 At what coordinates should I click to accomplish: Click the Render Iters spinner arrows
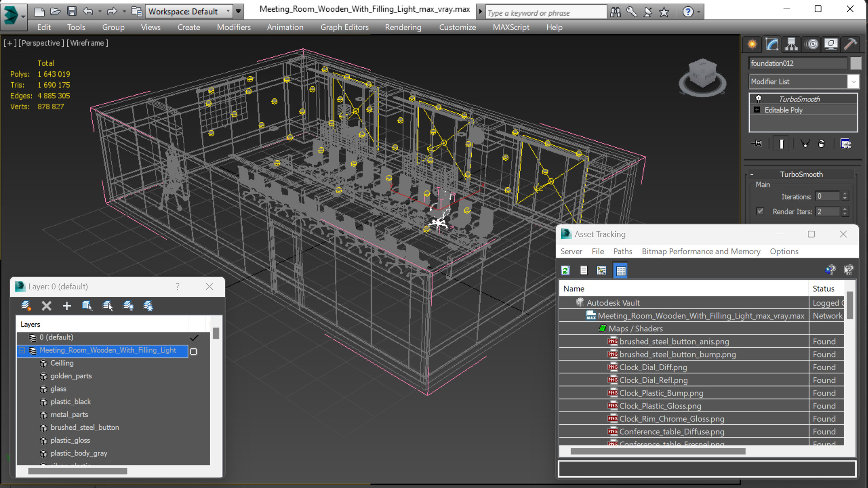[845, 211]
